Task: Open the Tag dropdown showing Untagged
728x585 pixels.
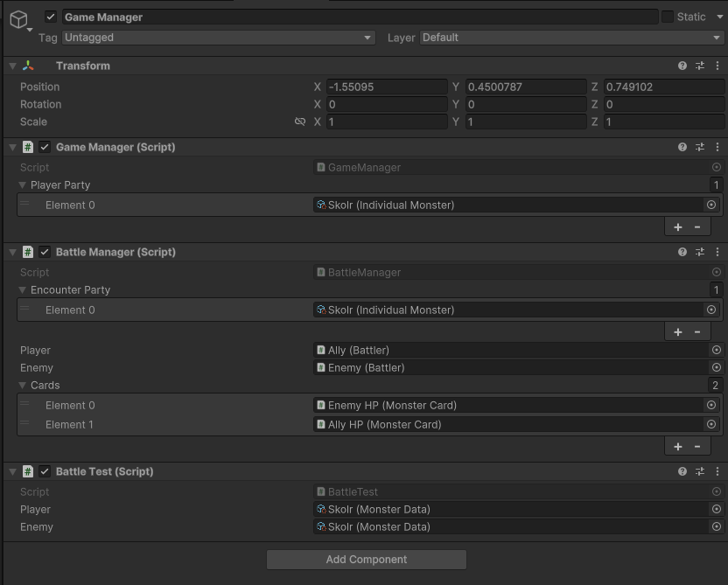Action: [x=218, y=38]
